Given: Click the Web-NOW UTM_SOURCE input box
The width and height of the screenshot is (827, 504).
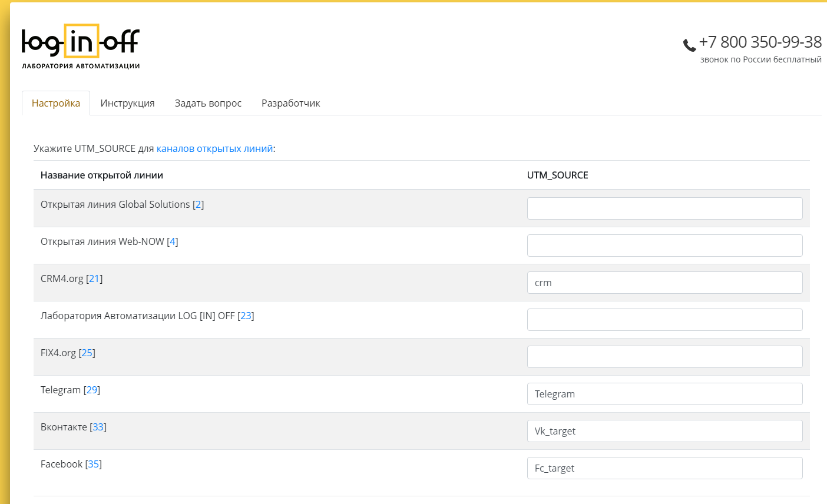Looking at the screenshot, I should point(664,246).
